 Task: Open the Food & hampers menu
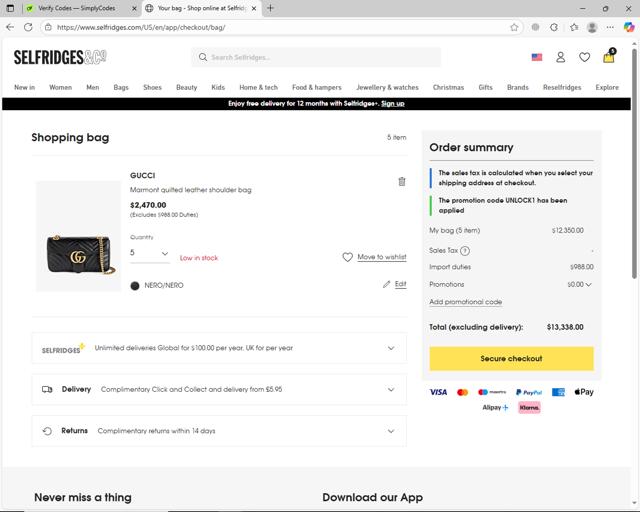[x=316, y=87]
